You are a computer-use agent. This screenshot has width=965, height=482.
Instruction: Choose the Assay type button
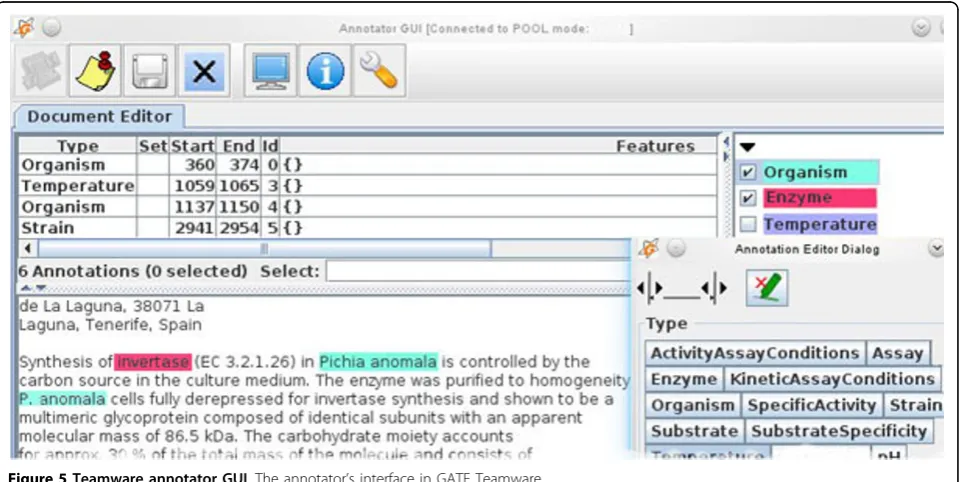(x=897, y=354)
